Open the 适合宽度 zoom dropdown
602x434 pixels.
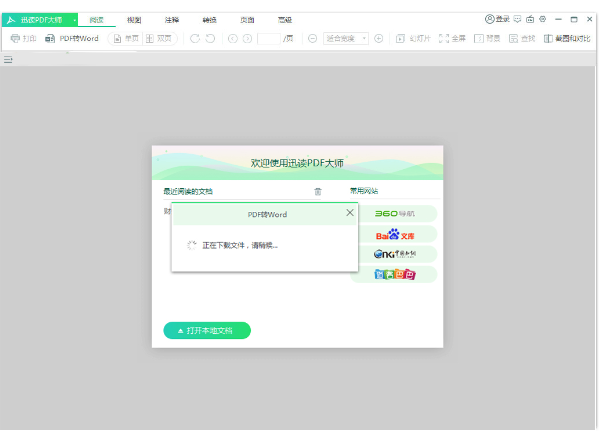[346, 38]
